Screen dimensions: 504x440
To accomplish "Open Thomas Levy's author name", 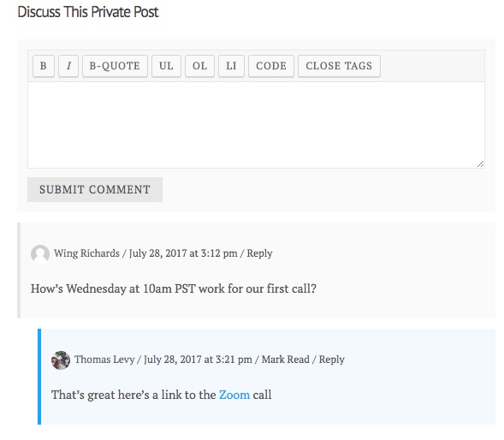I will coord(104,360).
